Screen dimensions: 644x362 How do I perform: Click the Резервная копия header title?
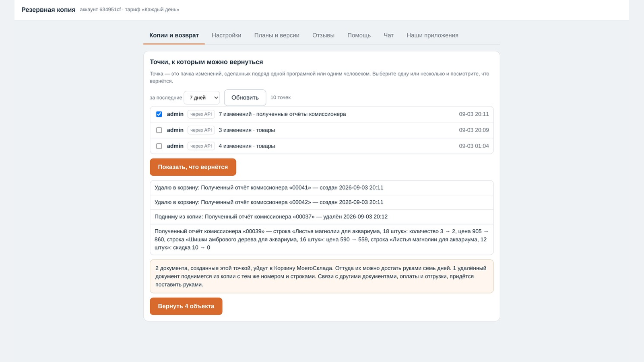click(48, 10)
